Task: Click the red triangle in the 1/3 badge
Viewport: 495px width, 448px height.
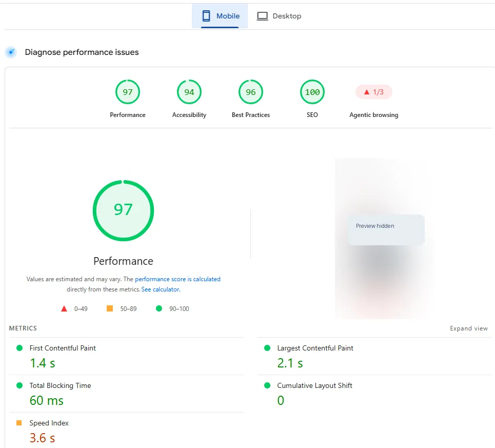Action: point(367,92)
